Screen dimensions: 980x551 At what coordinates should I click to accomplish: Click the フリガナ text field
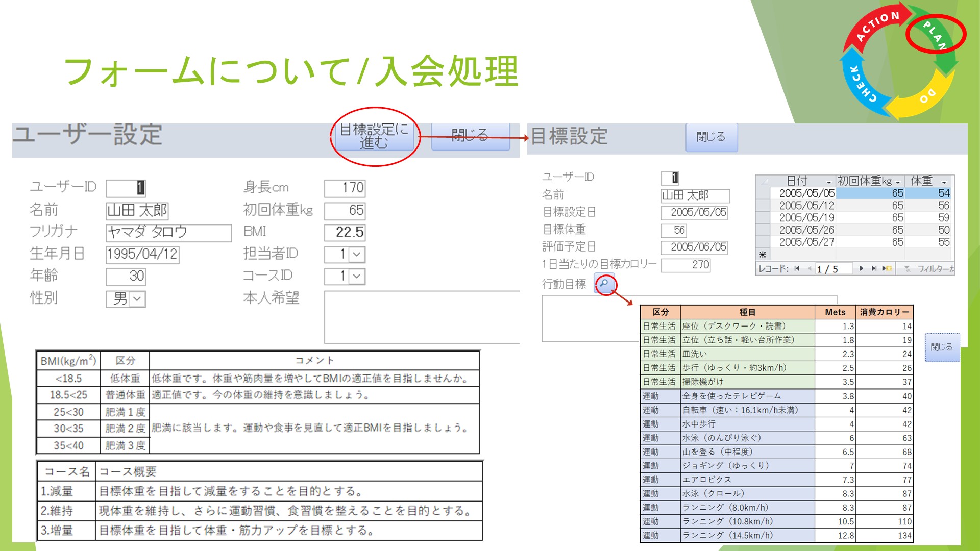[168, 233]
